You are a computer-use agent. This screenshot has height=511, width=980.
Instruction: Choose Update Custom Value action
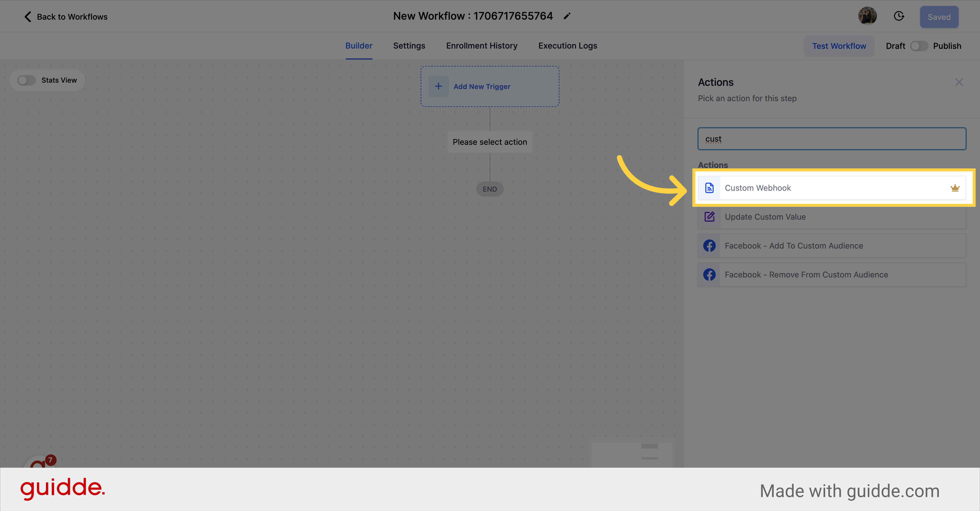pyautogui.click(x=831, y=217)
